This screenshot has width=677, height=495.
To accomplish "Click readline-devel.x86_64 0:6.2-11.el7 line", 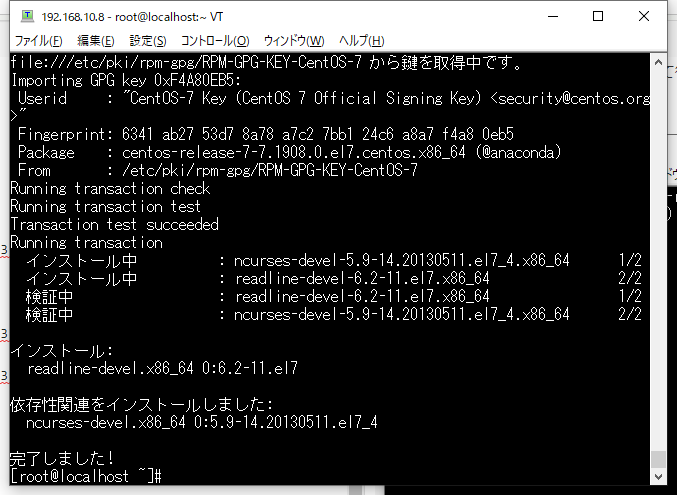I will coord(162,368).
